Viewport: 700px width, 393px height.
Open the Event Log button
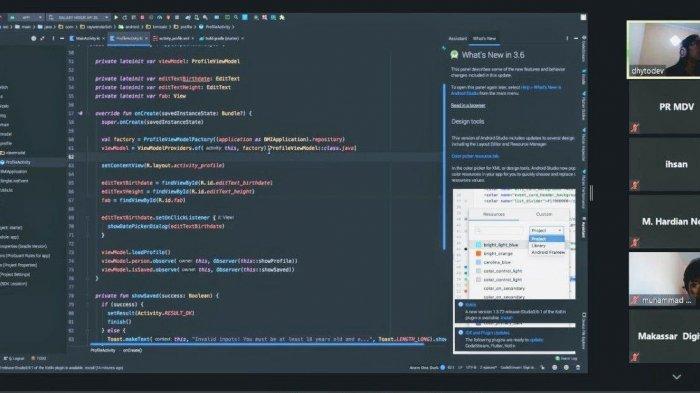point(567,358)
